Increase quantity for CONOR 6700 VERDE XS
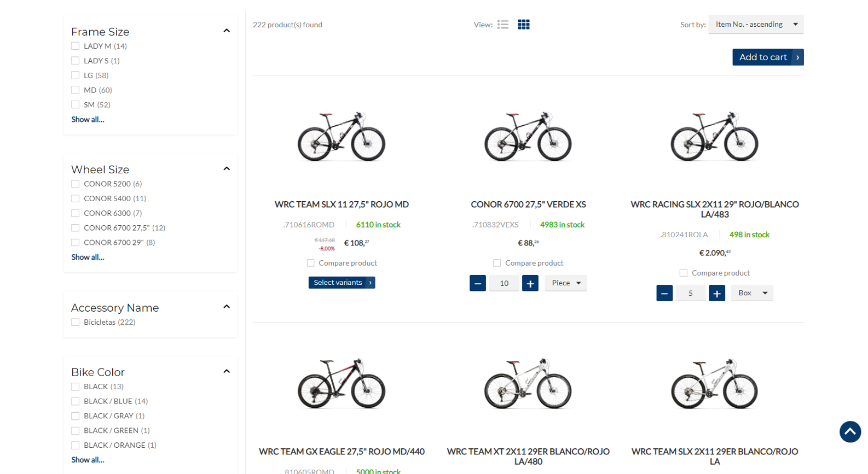The height and width of the screenshot is (474, 868). point(530,283)
